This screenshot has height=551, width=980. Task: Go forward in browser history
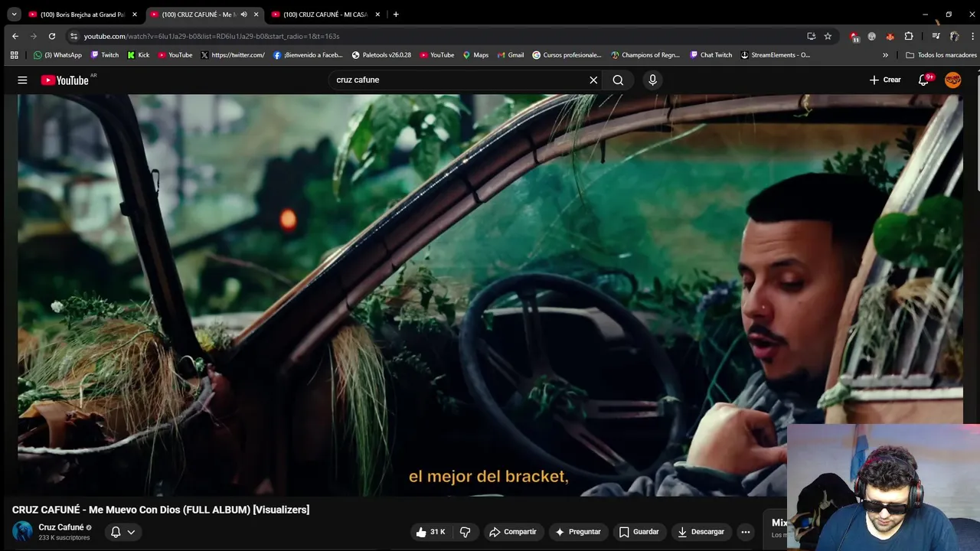coord(34,36)
